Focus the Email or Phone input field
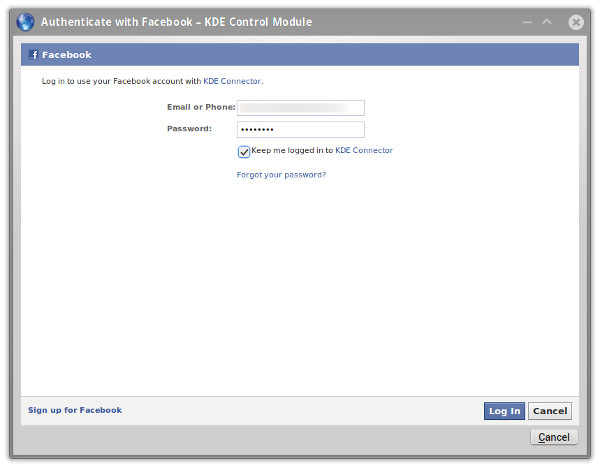This screenshot has height=468, width=600. click(300, 108)
